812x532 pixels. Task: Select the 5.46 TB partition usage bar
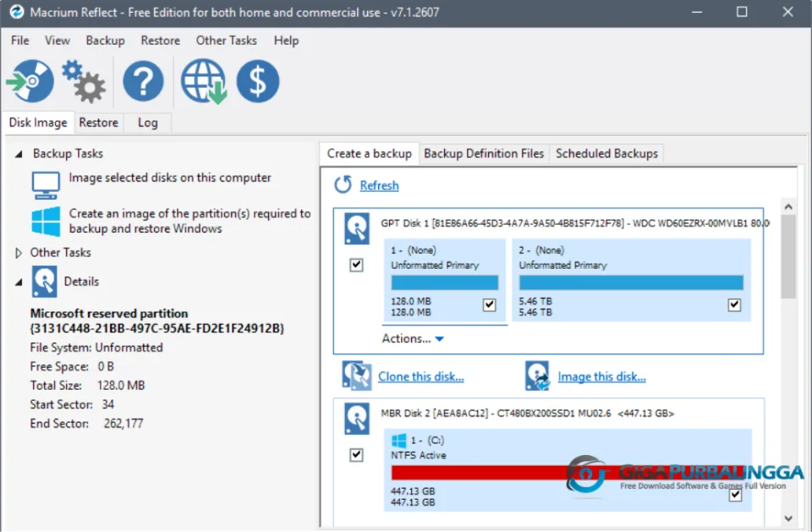(631, 282)
